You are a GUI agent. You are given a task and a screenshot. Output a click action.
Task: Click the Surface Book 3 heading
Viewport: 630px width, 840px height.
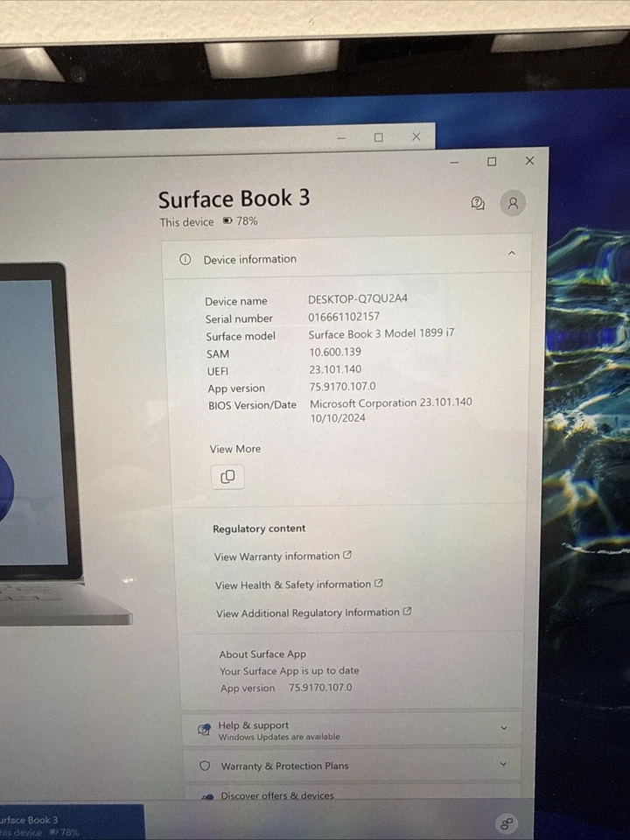point(234,199)
